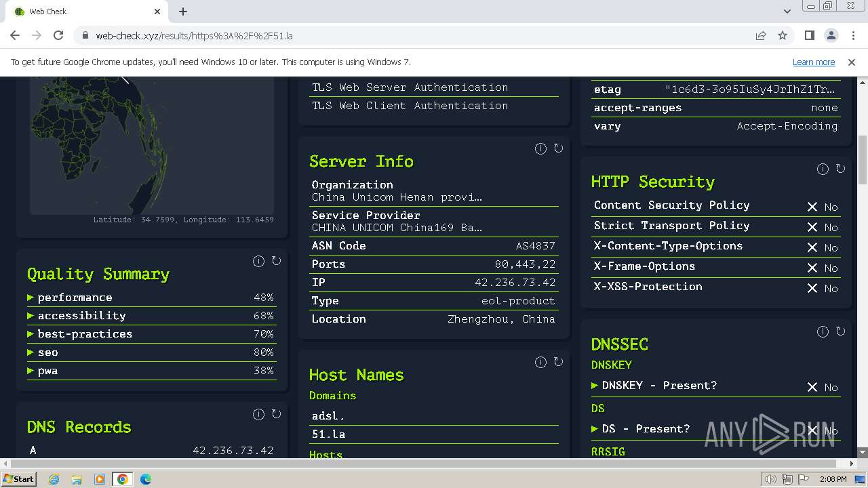The height and width of the screenshot is (488, 868).
Task: Click the DNS A record value
Action: (233, 451)
